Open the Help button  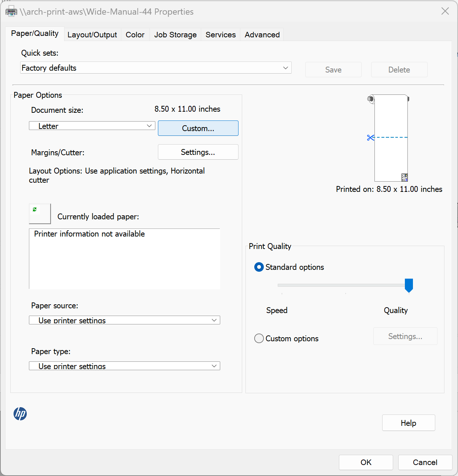point(409,423)
